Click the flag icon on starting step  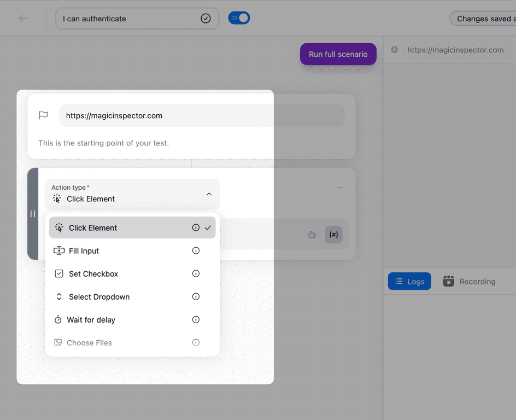click(x=43, y=115)
